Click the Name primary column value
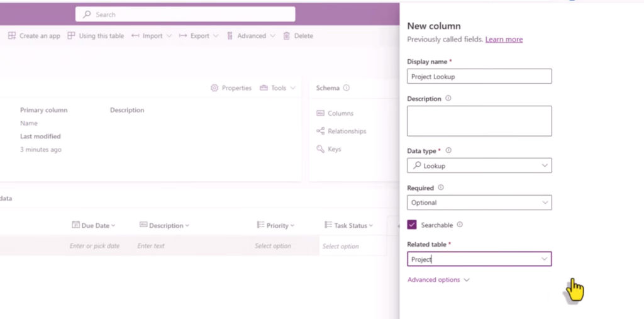This screenshot has height=319, width=644. (x=29, y=123)
